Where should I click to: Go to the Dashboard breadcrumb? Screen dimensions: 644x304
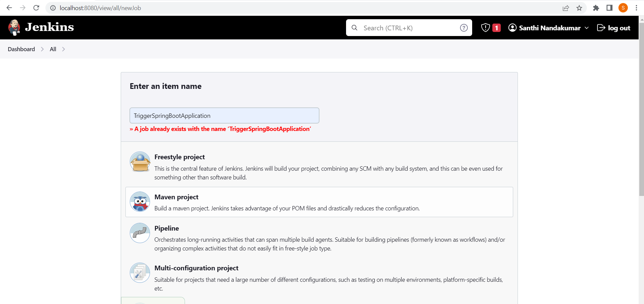point(21,49)
